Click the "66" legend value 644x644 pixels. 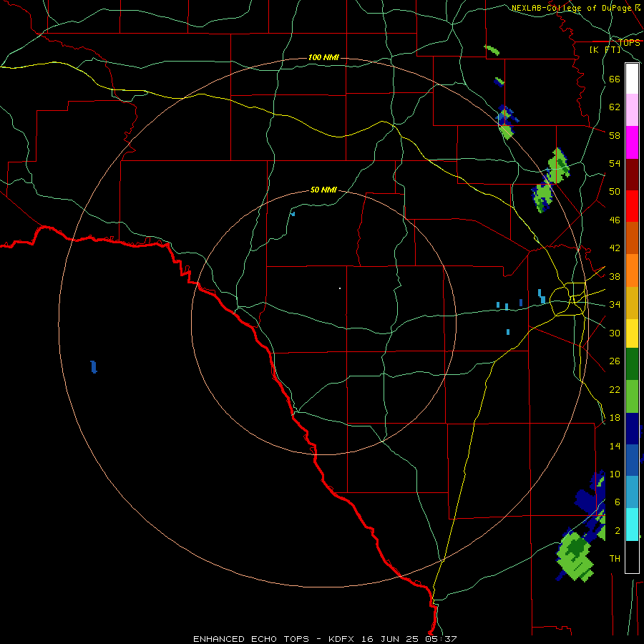click(x=615, y=79)
